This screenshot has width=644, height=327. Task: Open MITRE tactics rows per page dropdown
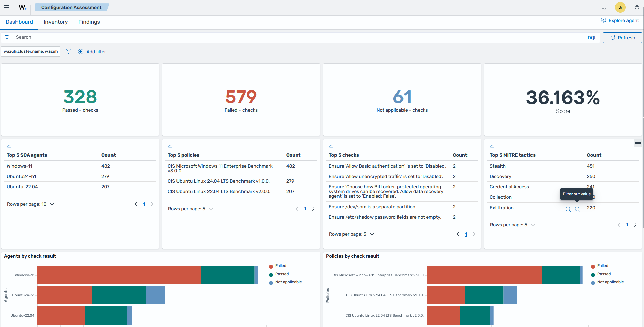click(x=513, y=225)
